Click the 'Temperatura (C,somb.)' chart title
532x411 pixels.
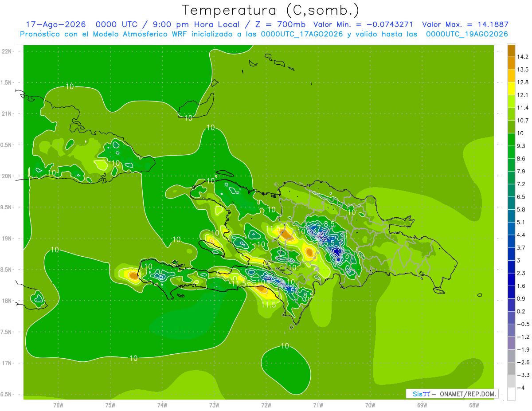coord(270,10)
